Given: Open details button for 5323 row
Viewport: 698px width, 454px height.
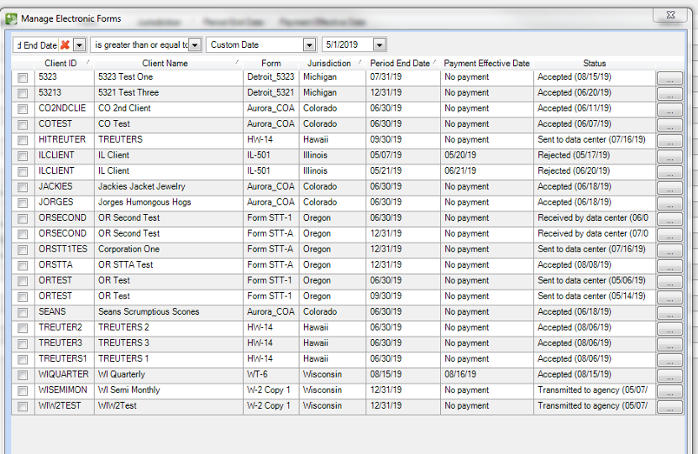Looking at the screenshot, I should coord(669,78).
